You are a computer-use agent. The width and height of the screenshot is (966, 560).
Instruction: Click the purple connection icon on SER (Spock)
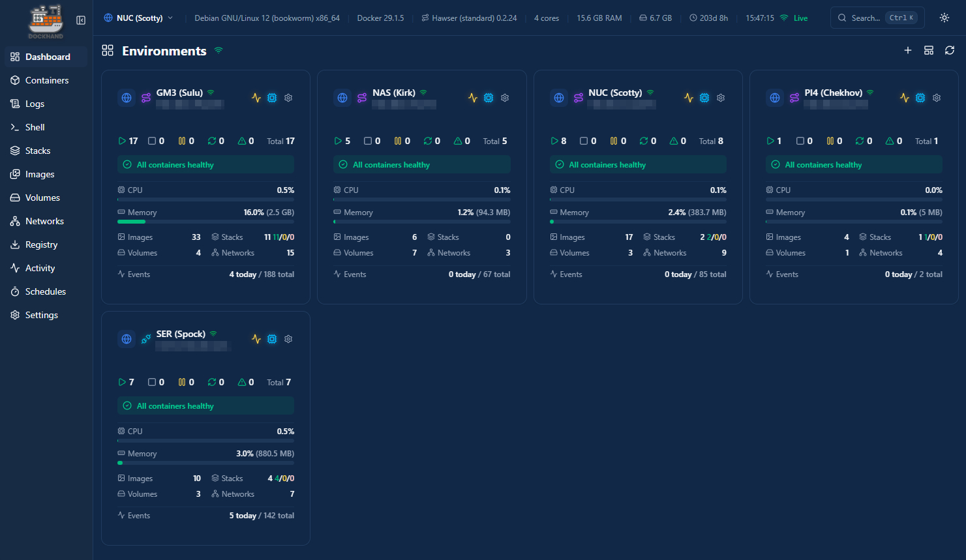click(146, 339)
